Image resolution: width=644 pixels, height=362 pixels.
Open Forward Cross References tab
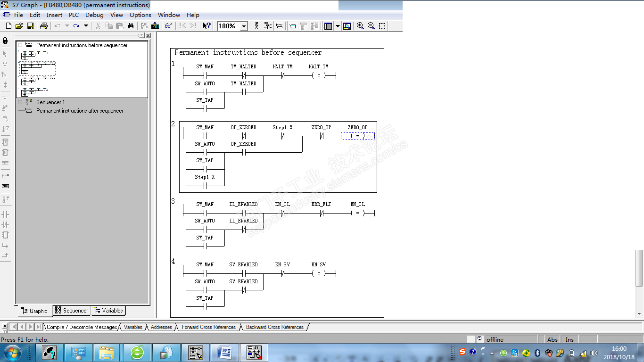point(208,327)
